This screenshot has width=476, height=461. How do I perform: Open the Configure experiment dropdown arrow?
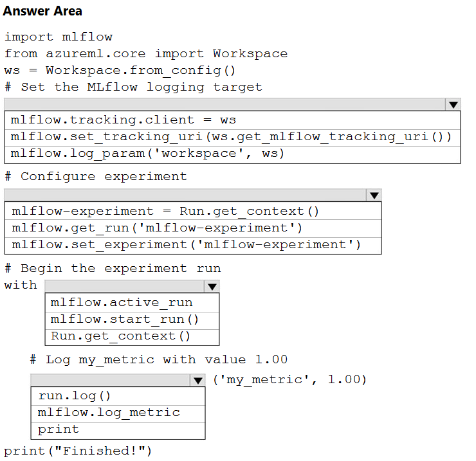click(374, 195)
